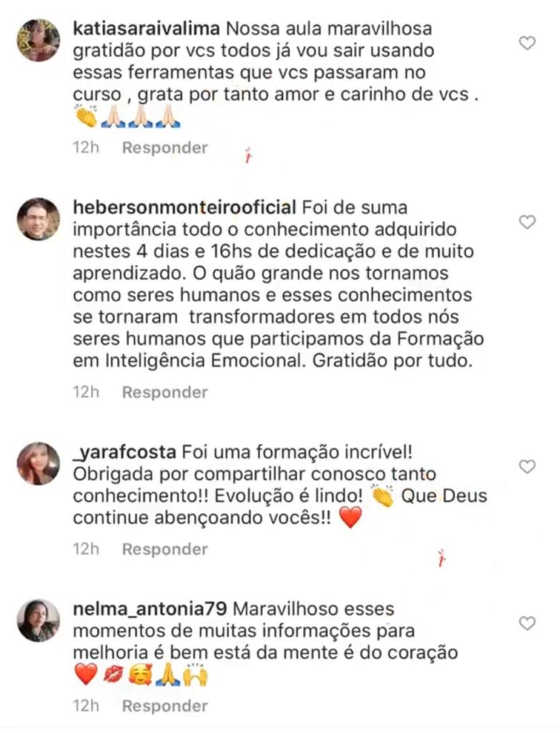The height and width of the screenshot is (733, 560).
Task: View _yarafcosta's profile avatar
Action: coord(39,464)
